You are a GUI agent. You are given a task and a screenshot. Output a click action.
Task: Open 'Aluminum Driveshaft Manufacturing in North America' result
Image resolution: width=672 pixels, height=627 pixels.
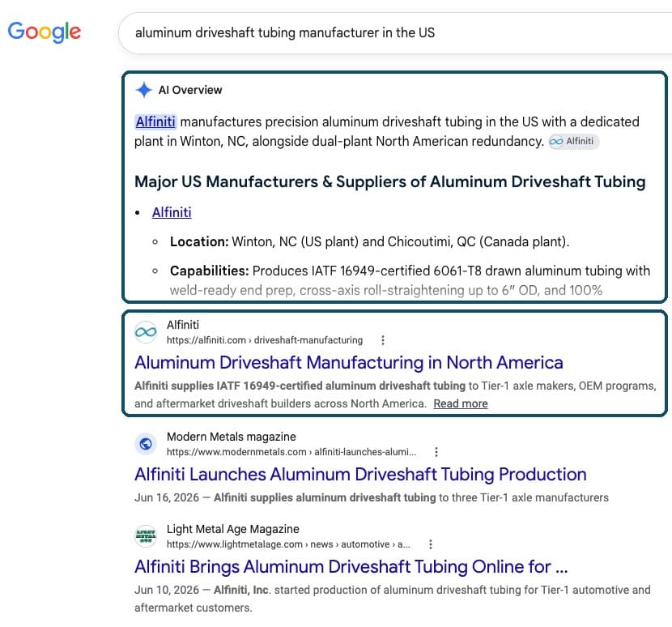tap(348, 363)
